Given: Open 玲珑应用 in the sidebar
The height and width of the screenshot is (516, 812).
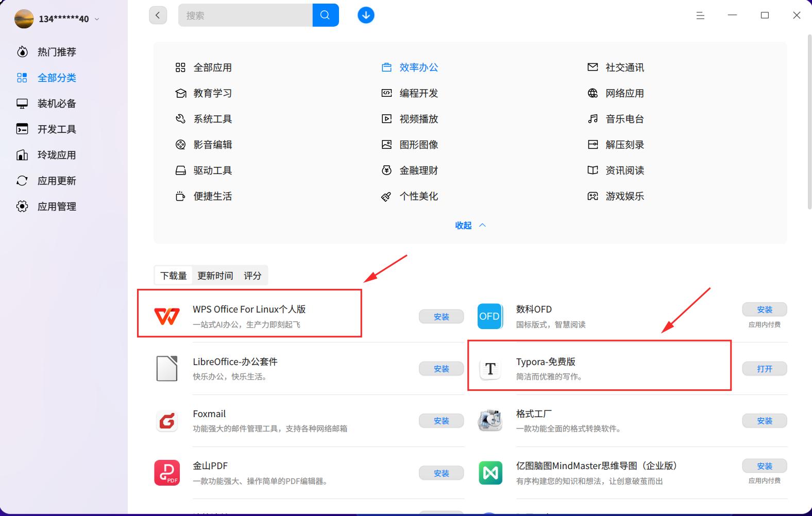Looking at the screenshot, I should click(x=57, y=155).
